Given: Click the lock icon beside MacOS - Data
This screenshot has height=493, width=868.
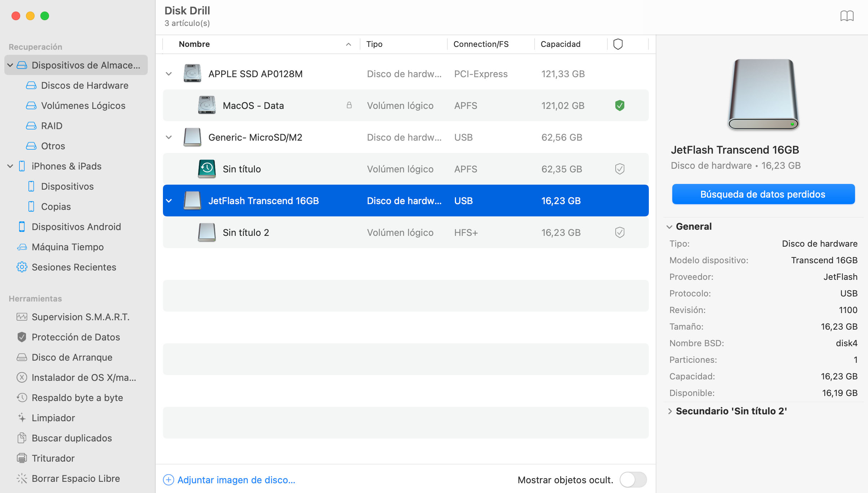Looking at the screenshot, I should tap(349, 105).
